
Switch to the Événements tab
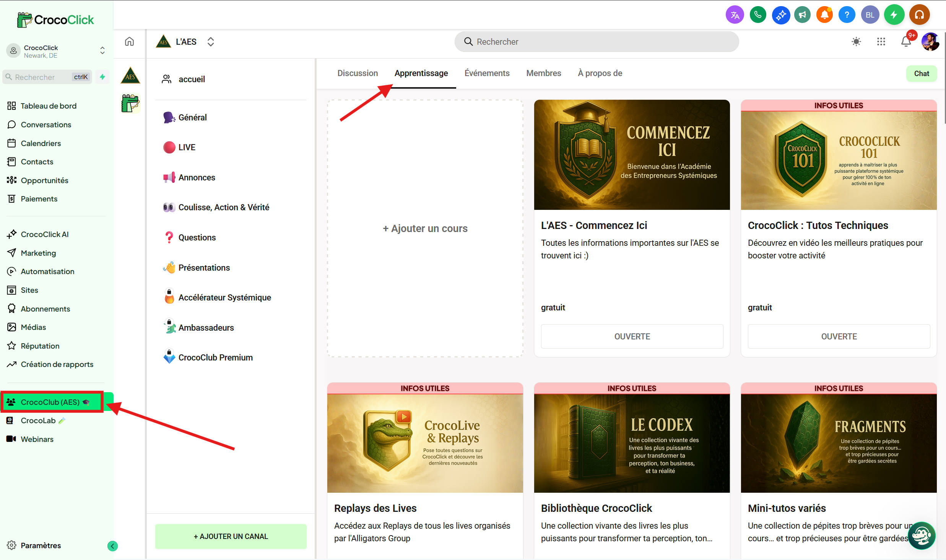(487, 73)
